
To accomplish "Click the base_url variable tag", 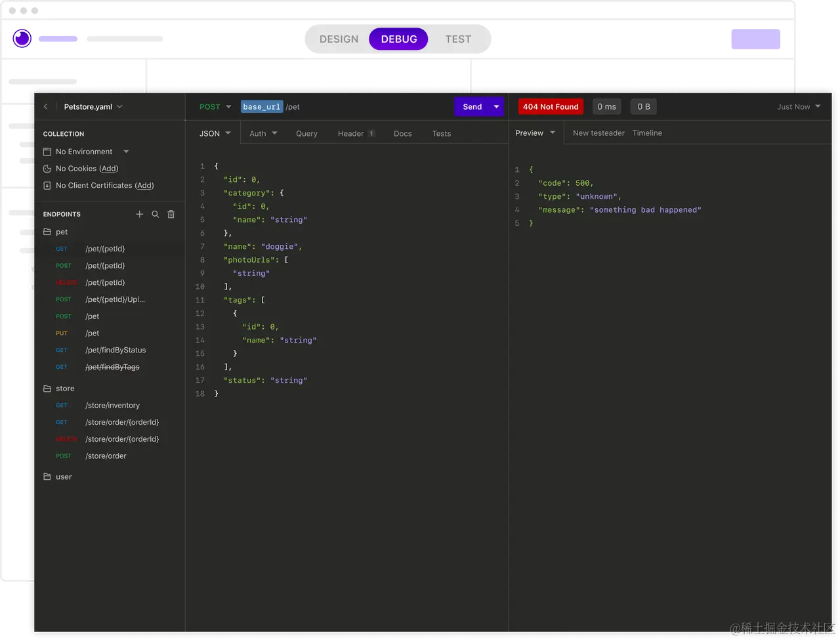I will pos(262,107).
